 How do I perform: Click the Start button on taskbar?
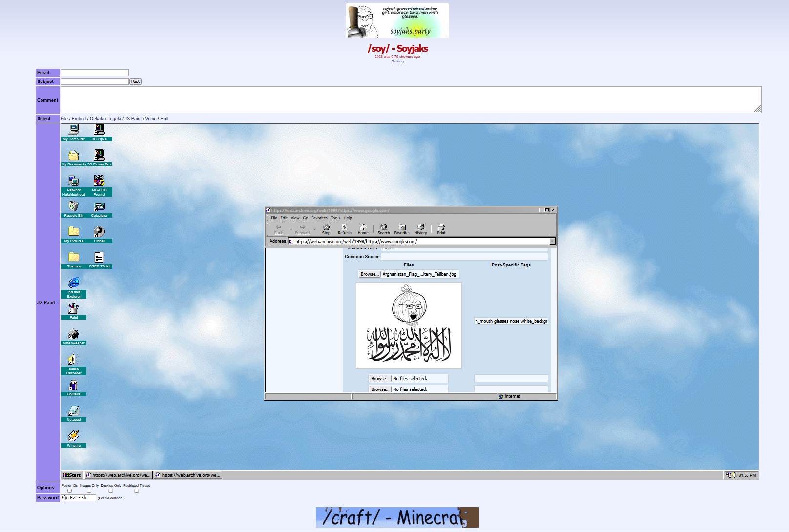72,475
